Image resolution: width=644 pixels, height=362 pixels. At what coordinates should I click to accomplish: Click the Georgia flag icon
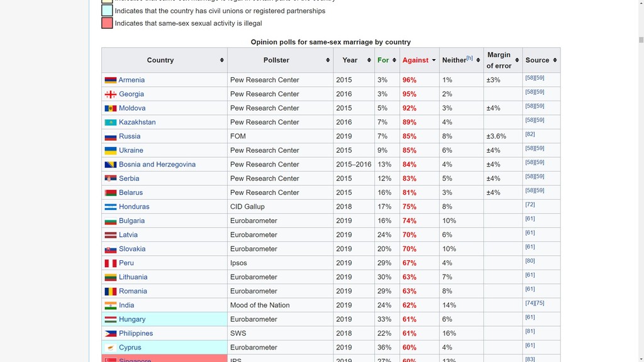110,94
